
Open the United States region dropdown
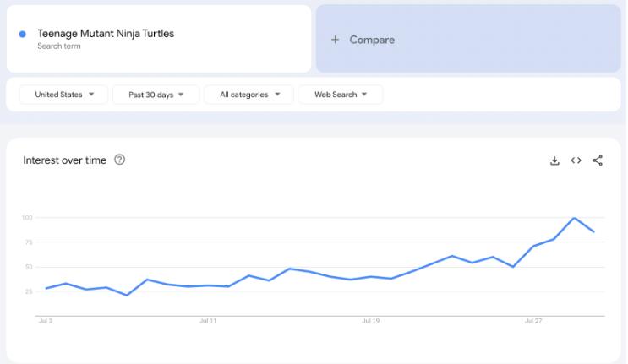[x=63, y=95]
